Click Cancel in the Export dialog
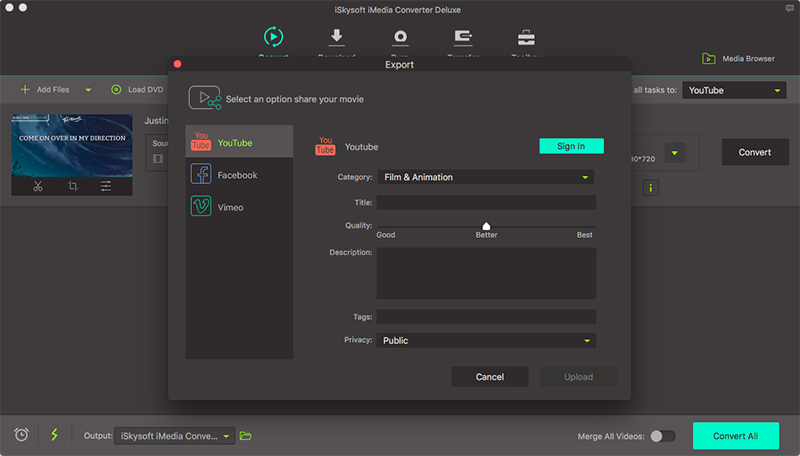Image resolution: width=800 pixels, height=456 pixels. coord(490,377)
